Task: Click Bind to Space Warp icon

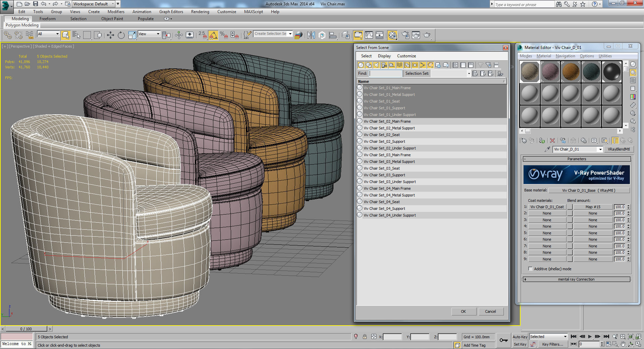Action: click(x=30, y=35)
